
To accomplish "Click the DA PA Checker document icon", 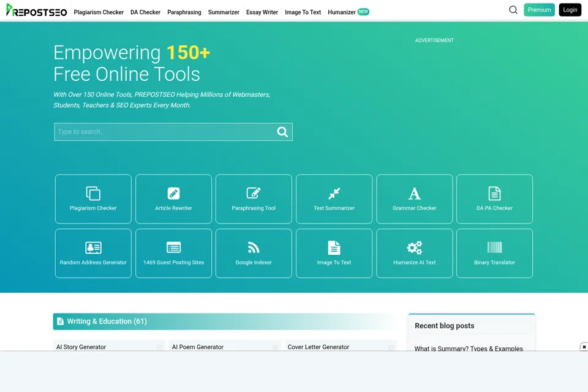I will tap(494, 193).
